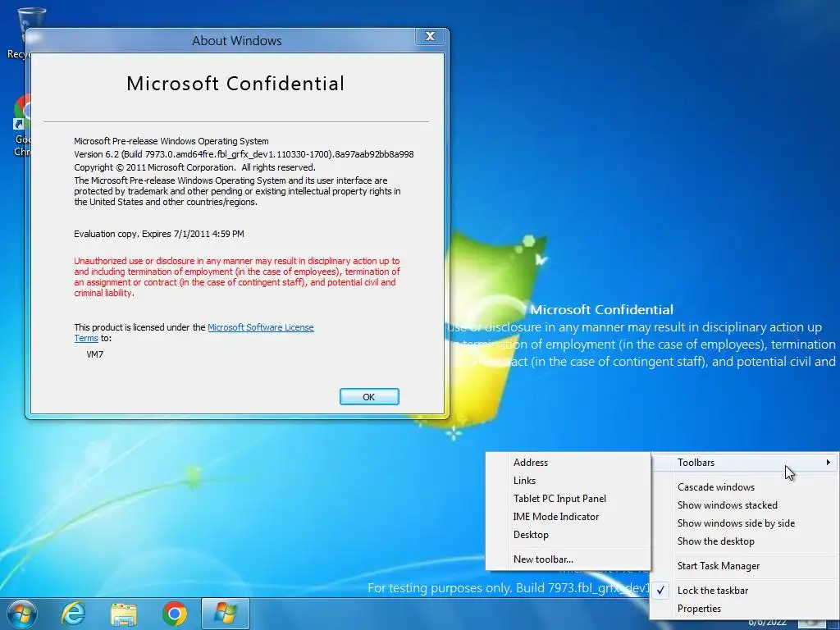This screenshot has height=630, width=840.
Task: Enable IME Mode Indicator toolbar
Action: [x=568, y=517]
